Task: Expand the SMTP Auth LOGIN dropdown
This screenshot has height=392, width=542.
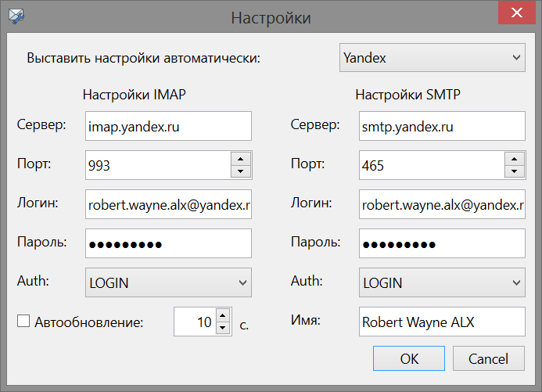Action: pyautogui.click(x=442, y=282)
